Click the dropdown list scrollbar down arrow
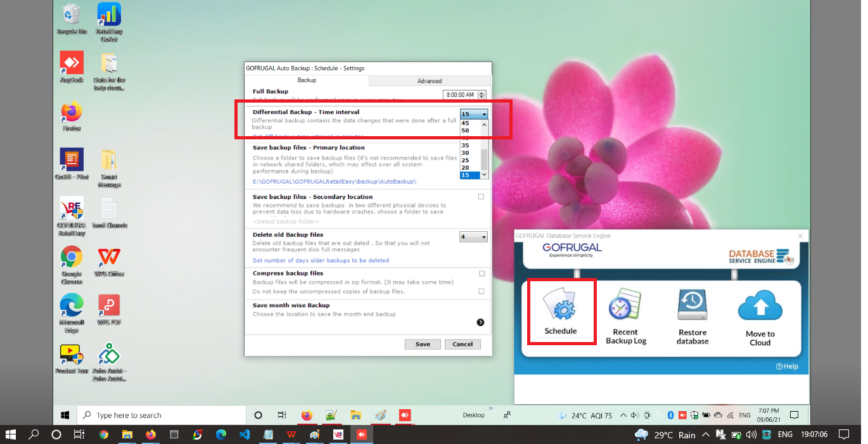The height and width of the screenshot is (444, 868). (485, 174)
